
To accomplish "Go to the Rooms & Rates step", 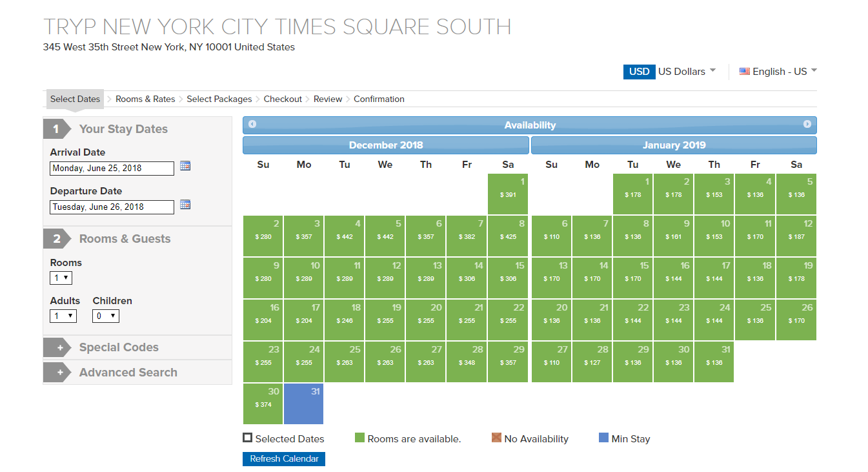I will pos(145,99).
